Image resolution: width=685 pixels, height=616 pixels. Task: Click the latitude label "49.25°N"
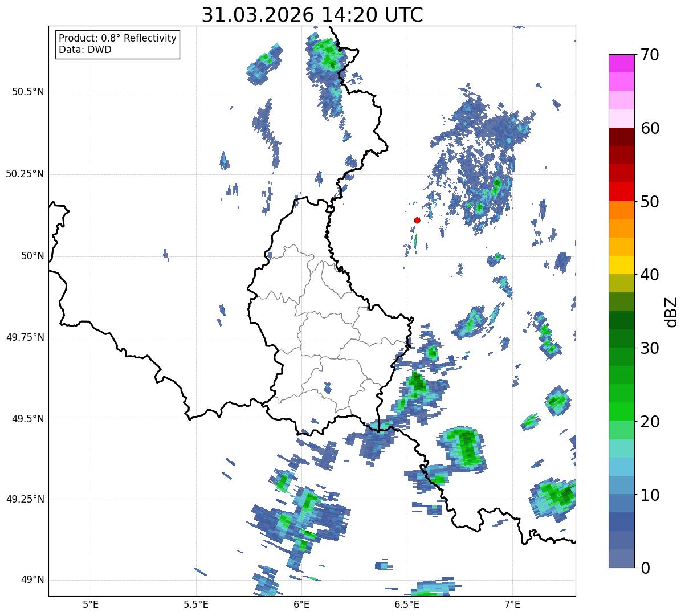point(25,499)
